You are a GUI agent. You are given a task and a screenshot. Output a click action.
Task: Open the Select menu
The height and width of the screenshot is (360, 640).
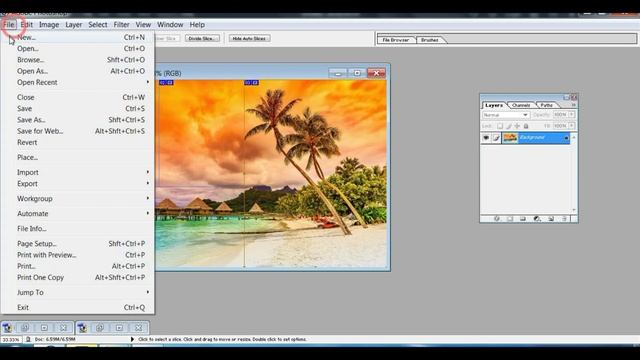98,24
